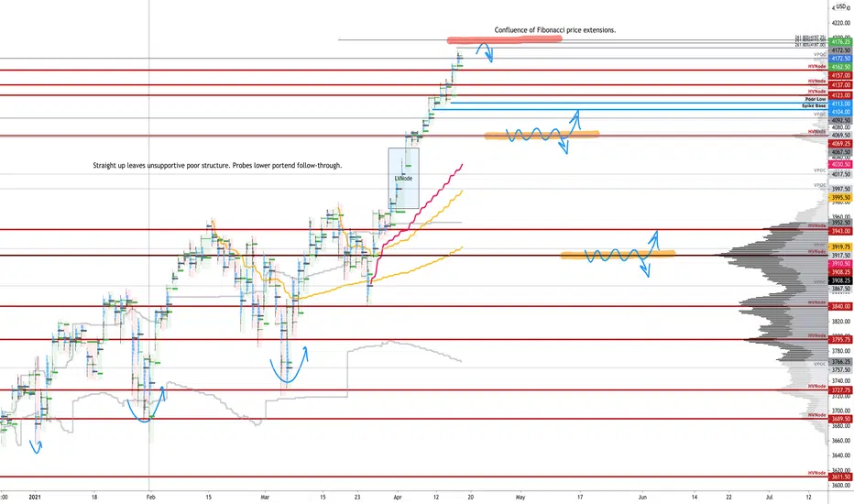Click the red 4069.25 price label
This screenshot has height=504, width=854.
pos(840,144)
